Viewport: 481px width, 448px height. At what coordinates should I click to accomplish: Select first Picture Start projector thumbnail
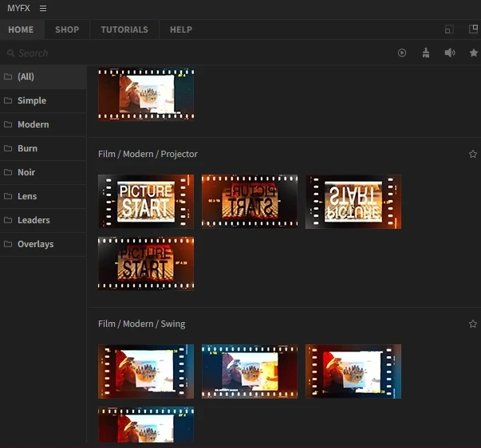coord(146,202)
